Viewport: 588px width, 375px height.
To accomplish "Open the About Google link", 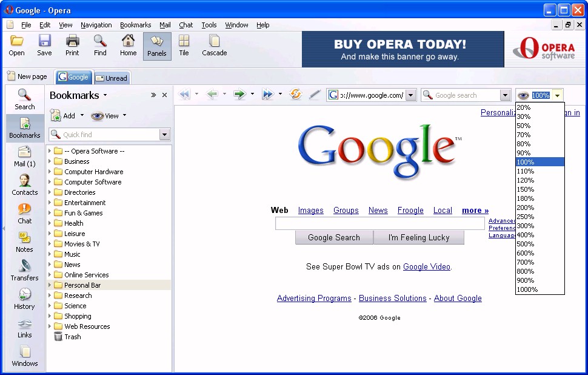I will click(x=458, y=298).
